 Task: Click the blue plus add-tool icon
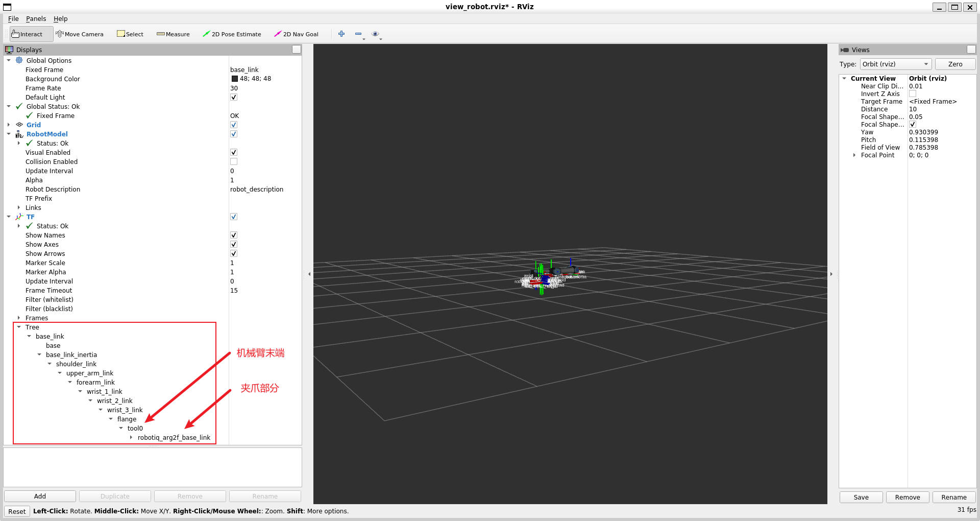(x=341, y=34)
